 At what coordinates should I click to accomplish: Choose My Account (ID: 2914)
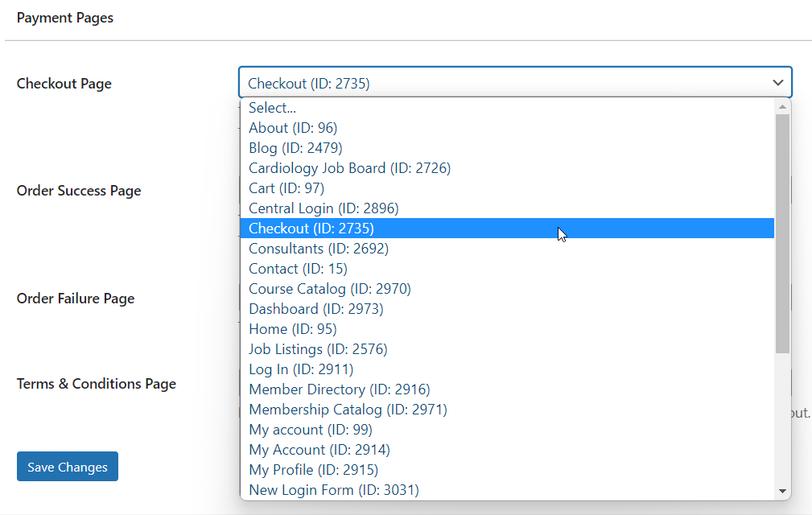pos(507,450)
